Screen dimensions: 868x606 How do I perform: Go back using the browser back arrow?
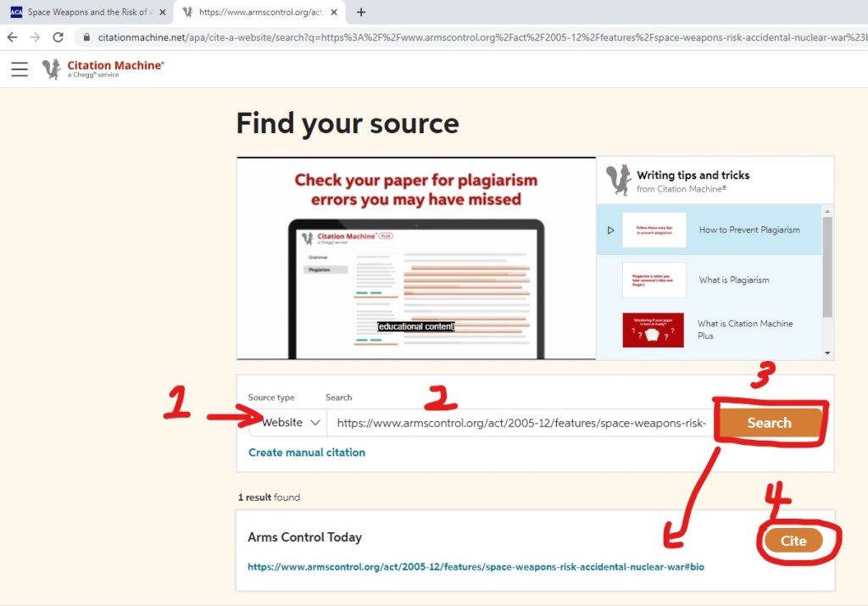pos(12,37)
